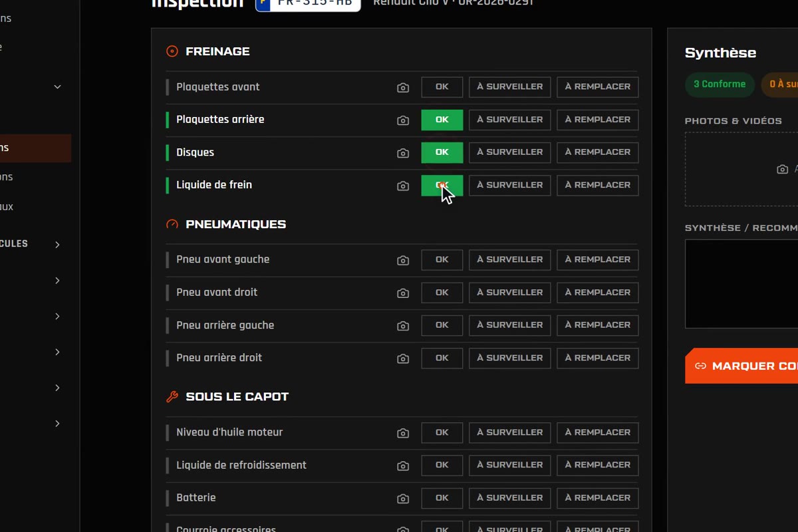The image size is (798, 532).
Task: Click the Synthèse / Recommandations text area
Action: [x=741, y=284]
